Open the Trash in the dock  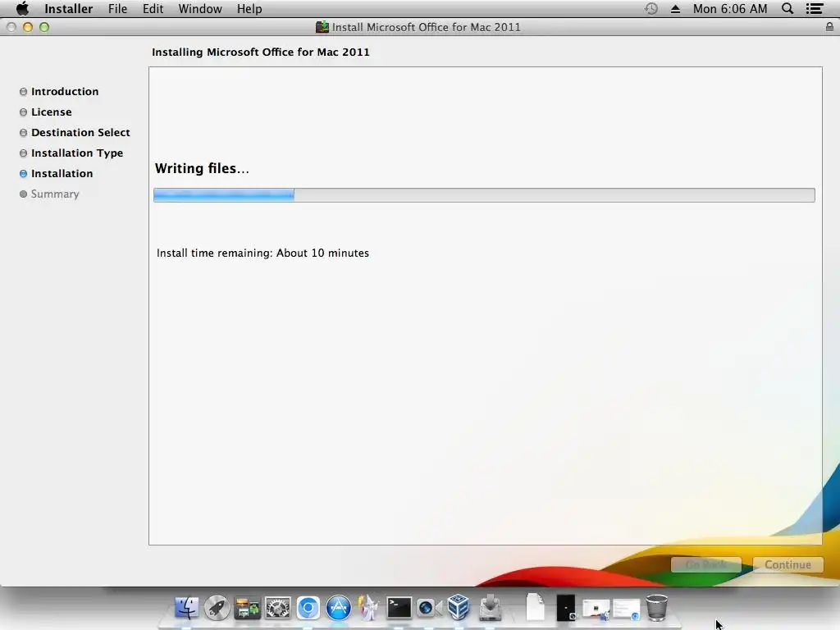(x=657, y=608)
